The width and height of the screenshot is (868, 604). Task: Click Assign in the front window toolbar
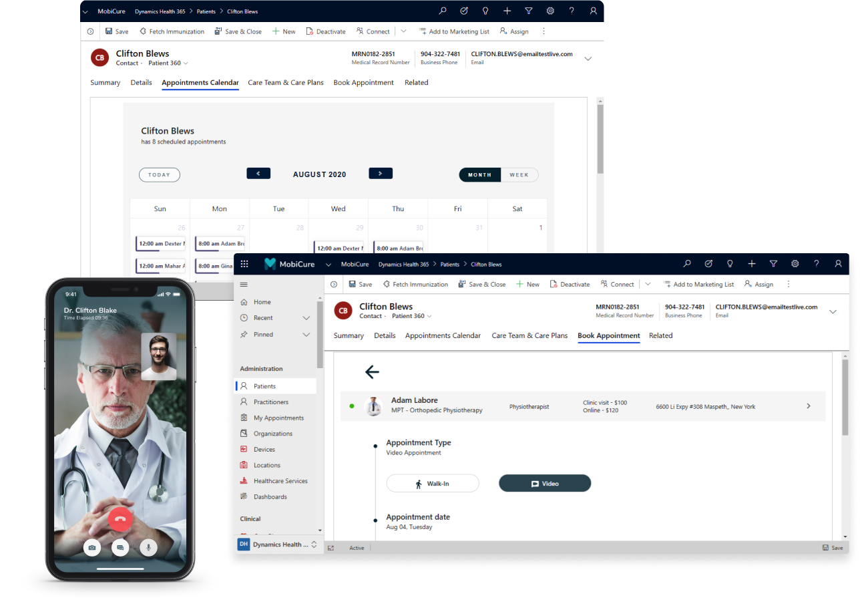coord(758,284)
